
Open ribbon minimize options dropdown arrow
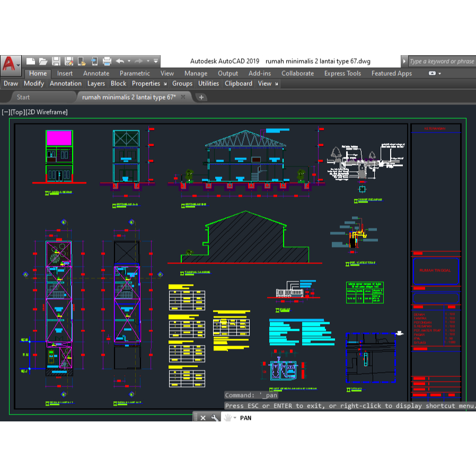(439, 74)
